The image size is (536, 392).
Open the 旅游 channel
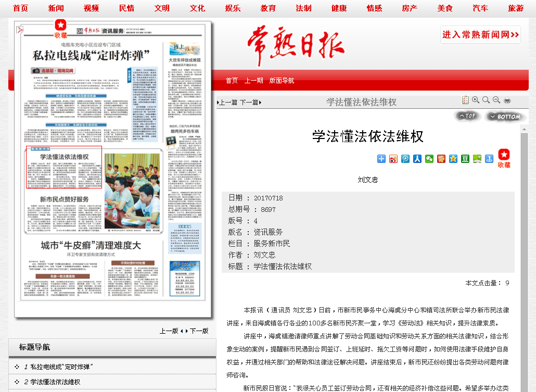516,8
